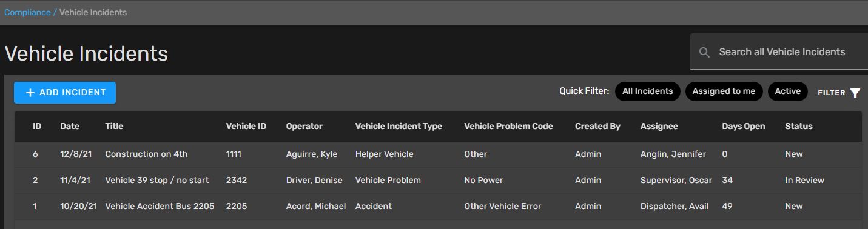
Task: Sort by the Days Open column
Action: [x=744, y=127]
